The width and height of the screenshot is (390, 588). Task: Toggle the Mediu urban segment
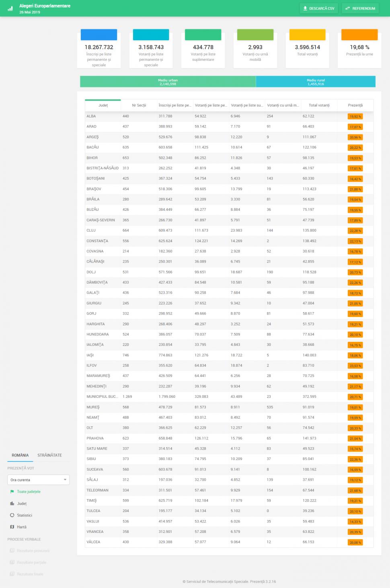(x=168, y=82)
